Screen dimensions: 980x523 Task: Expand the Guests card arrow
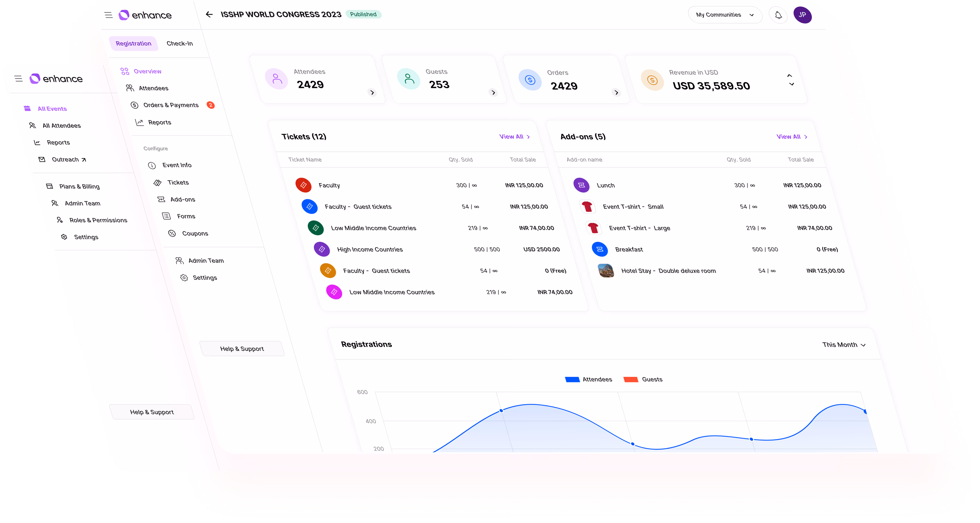click(x=493, y=92)
